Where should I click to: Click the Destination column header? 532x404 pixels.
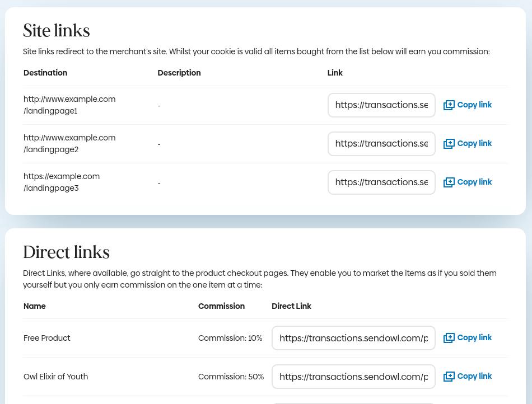45,73
